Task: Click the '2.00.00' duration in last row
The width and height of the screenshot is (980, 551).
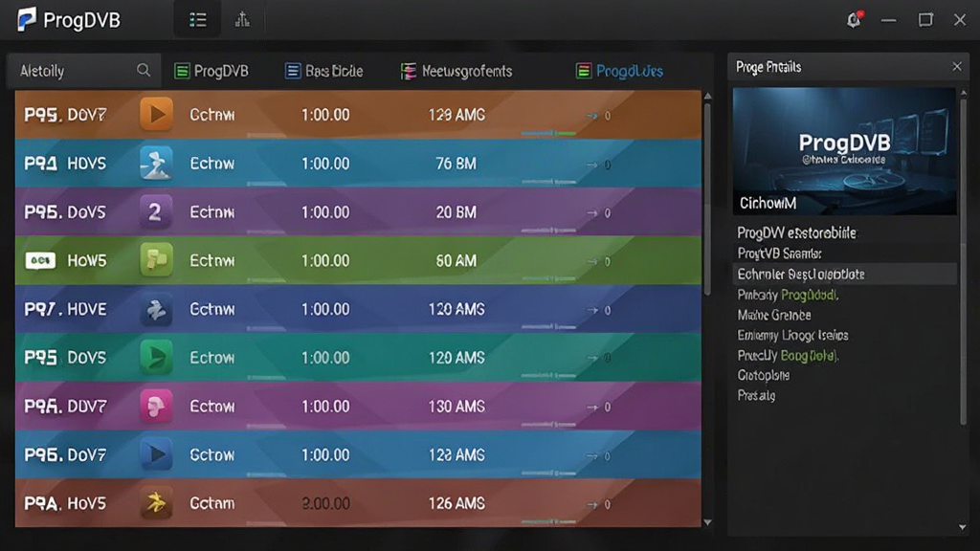Action: click(x=325, y=503)
